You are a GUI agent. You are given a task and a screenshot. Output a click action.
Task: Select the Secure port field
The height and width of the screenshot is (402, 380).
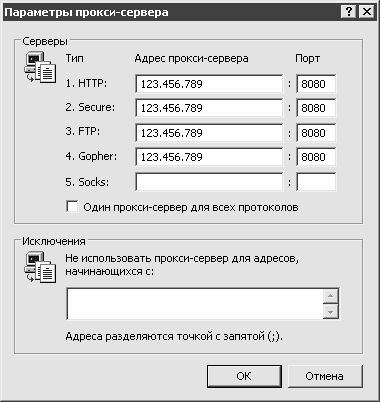316,108
